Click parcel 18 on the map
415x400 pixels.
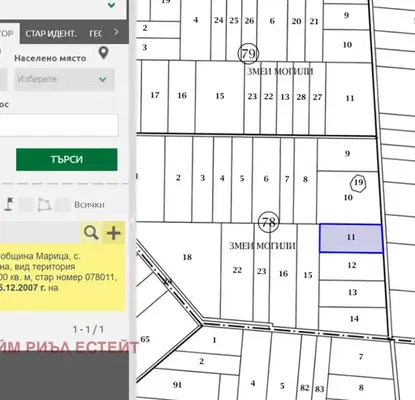187,257
